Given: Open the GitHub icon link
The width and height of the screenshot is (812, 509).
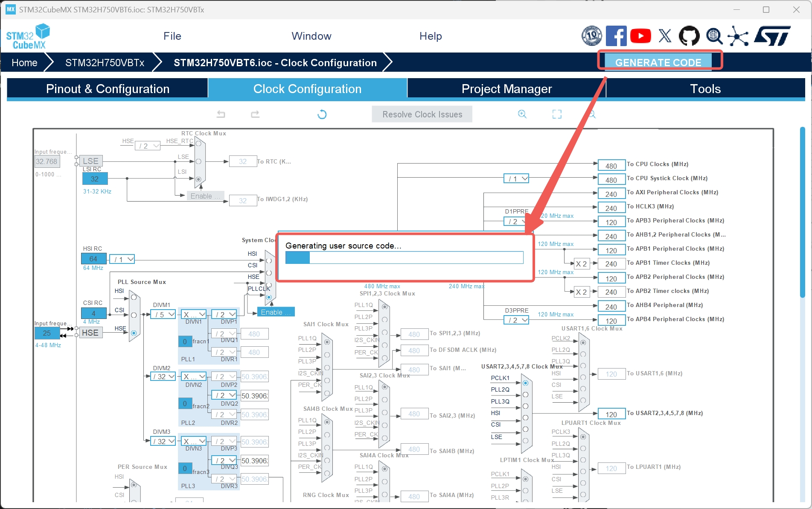Looking at the screenshot, I should 689,36.
